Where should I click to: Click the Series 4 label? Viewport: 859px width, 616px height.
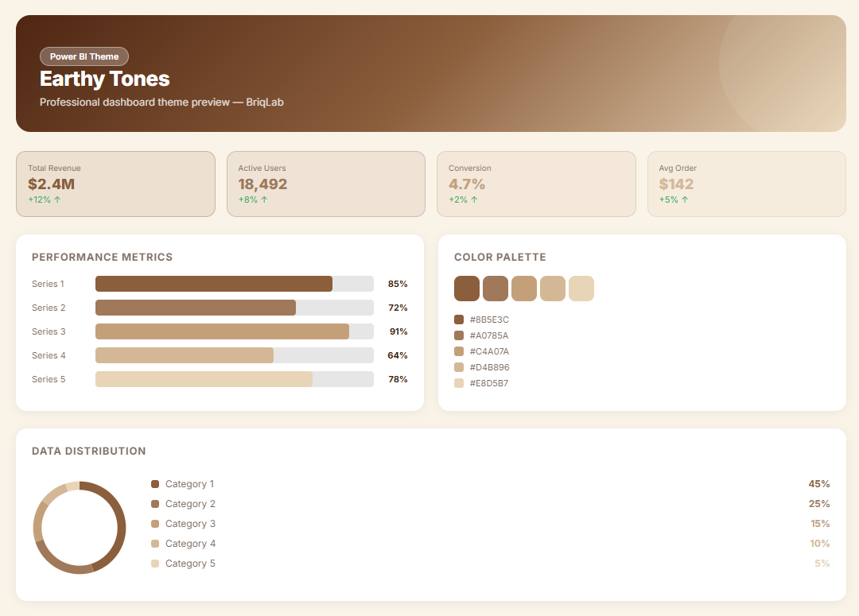coord(49,355)
